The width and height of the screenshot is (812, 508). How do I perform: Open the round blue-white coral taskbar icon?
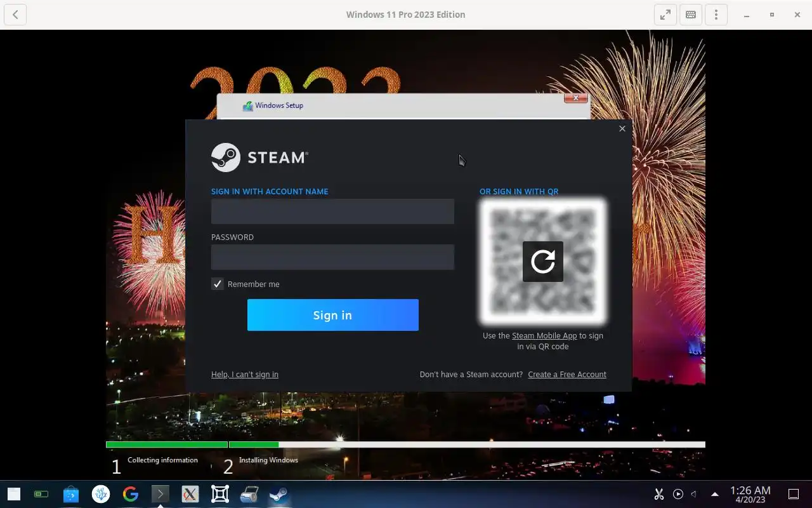tap(101, 494)
